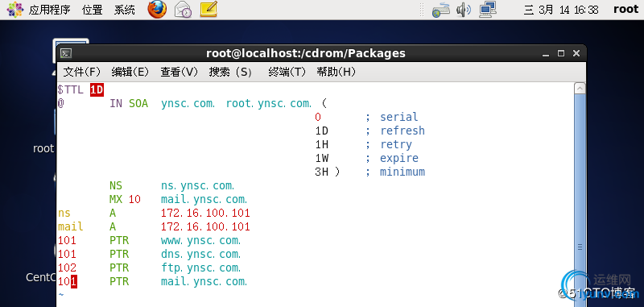Click the volume speaker icon
This screenshot has width=644, height=307.
[x=464, y=10]
